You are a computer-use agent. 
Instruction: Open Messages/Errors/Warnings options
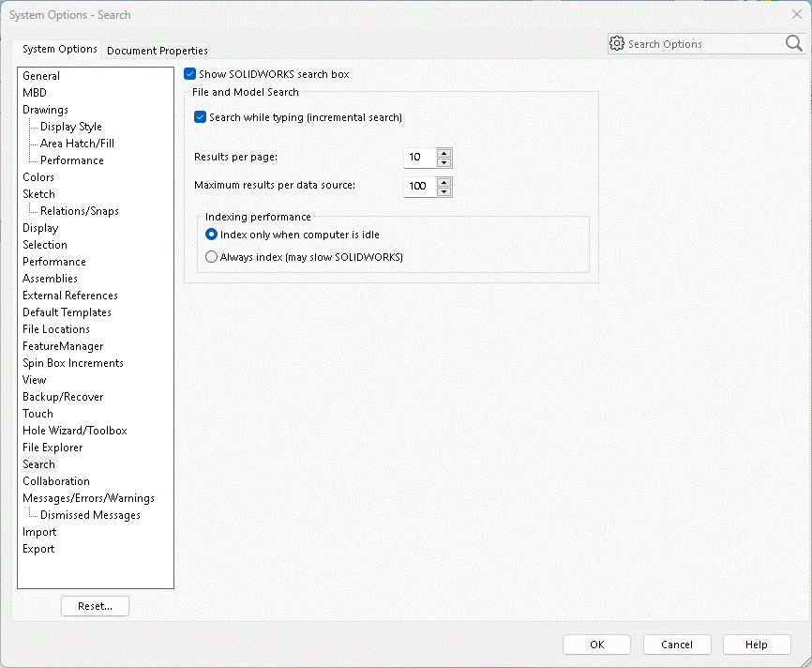coord(88,498)
